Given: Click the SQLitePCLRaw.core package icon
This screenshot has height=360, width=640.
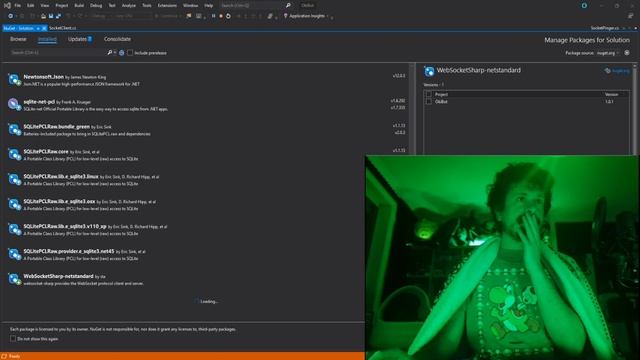Looking at the screenshot, I should (x=14, y=154).
